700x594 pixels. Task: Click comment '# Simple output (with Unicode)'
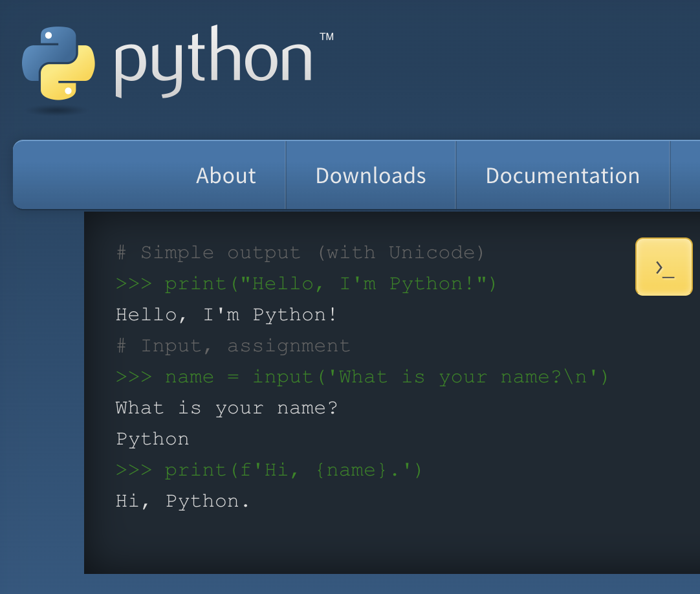(300, 253)
